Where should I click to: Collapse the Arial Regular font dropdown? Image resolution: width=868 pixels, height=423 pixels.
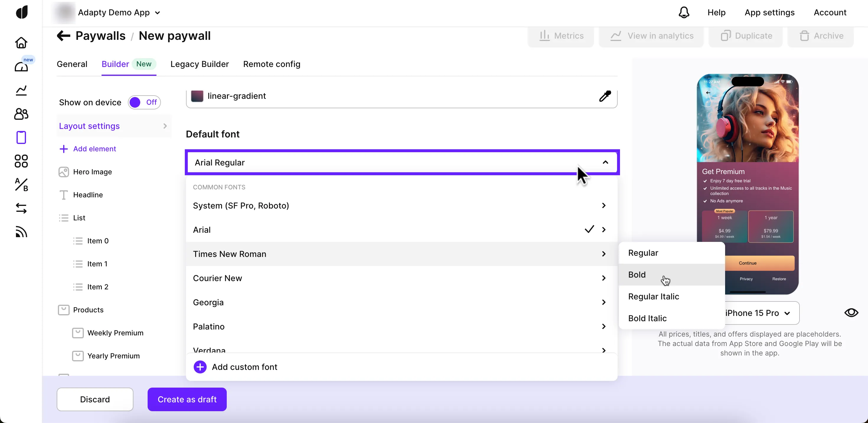[605, 162]
